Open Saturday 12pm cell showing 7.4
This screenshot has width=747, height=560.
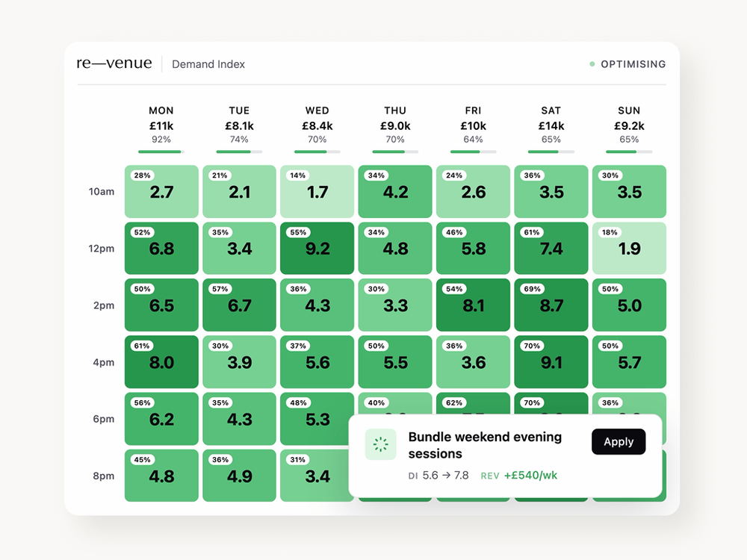click(551, 248)
